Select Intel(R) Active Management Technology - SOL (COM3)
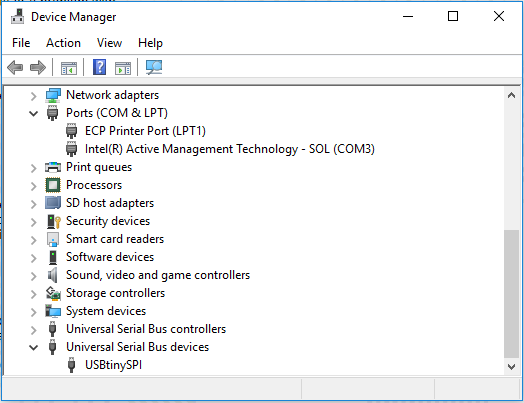The width and height of the screenshot is (524, 403). click(x=230, y=149)
